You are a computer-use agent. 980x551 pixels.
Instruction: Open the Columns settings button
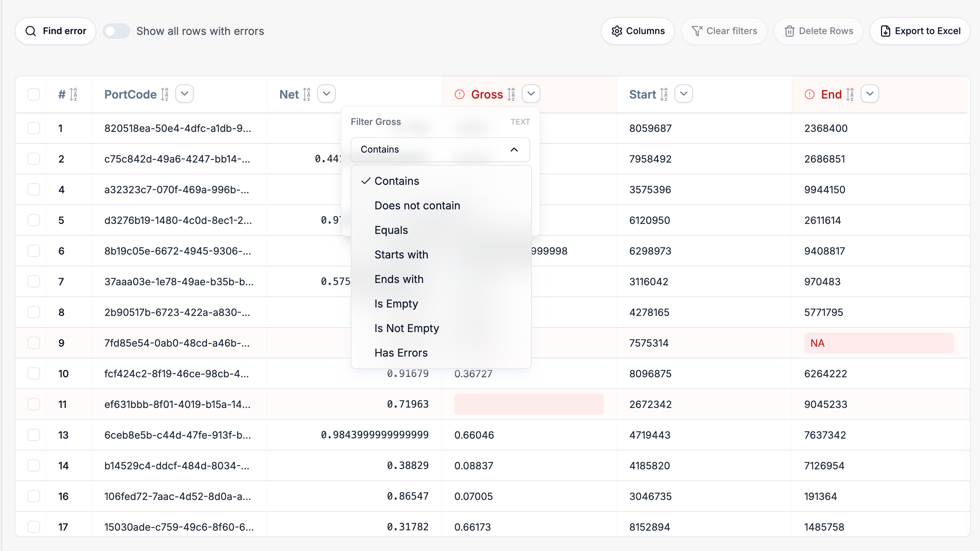point(638,31)
